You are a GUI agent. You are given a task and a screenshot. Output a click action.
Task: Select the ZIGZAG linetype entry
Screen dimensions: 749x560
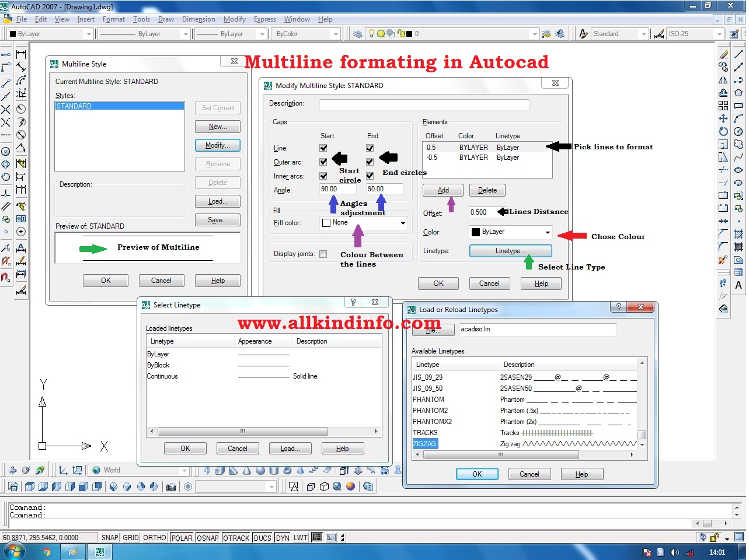click(x=424, y=444)
